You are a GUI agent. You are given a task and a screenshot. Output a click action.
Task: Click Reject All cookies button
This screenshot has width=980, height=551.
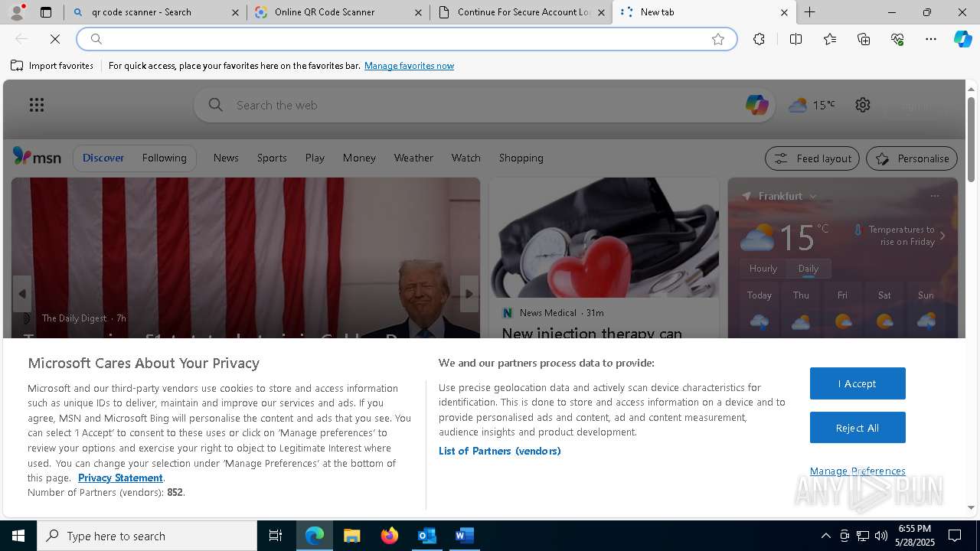tap(857, 428)
